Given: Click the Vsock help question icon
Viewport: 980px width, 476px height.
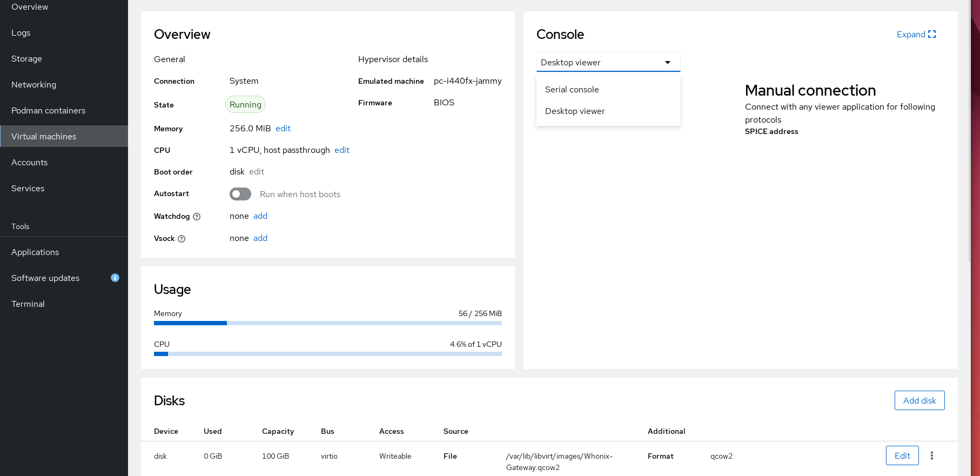Looking at the screenshot, I should (x=182, y=239).
